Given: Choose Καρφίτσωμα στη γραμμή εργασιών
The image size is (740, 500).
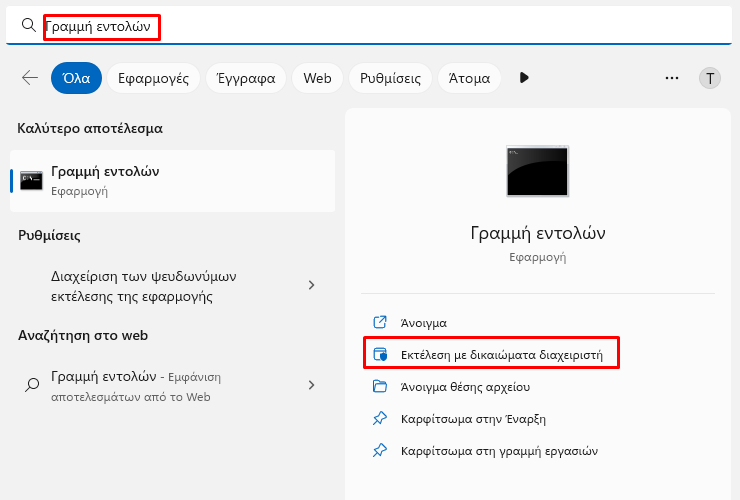Looking at the screenshot, I should [499, 451].
